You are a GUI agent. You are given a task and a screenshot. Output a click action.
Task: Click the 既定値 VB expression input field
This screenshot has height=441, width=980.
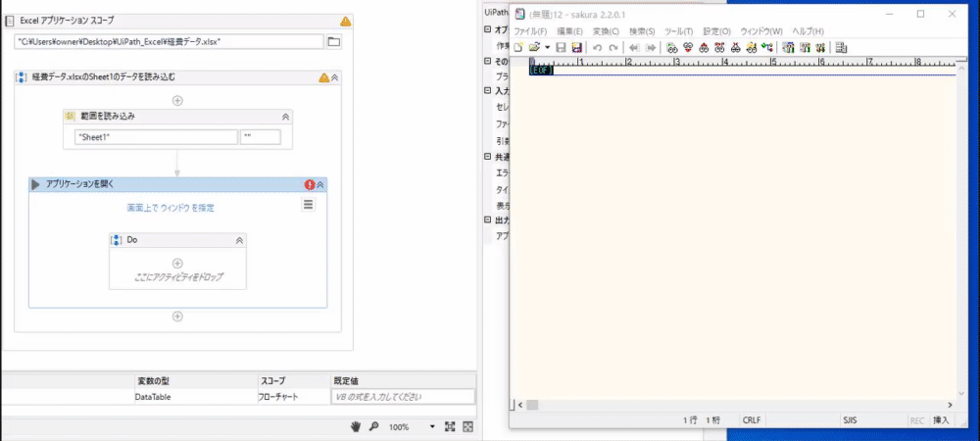(x=403, y=397)
